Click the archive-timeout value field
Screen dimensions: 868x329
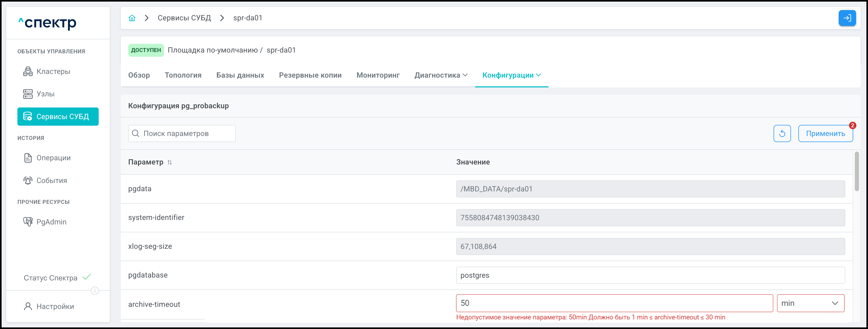pyautogui.click(x=614, y=303)
